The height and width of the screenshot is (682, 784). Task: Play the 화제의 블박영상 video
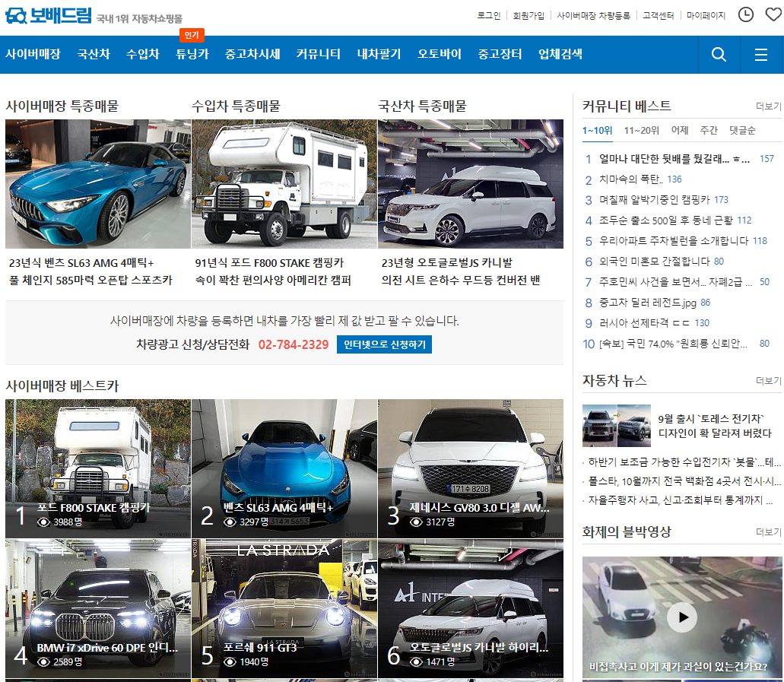[x=682, y=617]
